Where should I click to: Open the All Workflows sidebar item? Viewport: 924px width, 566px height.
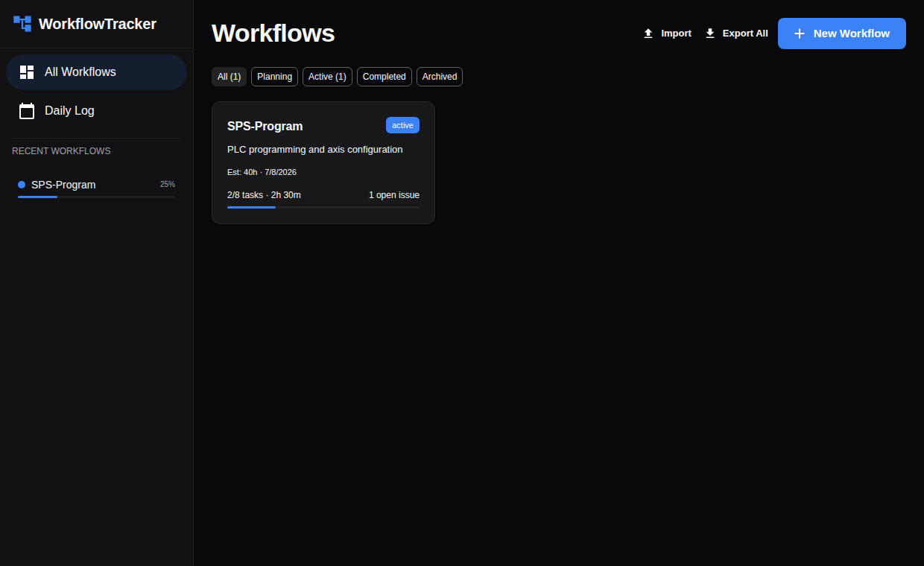[96, 72]
